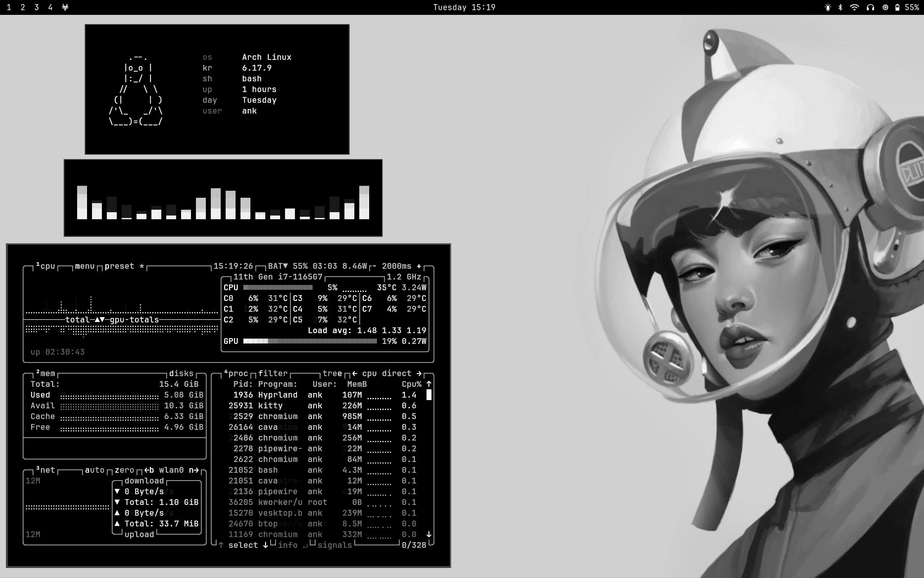Click the Hyprland logo beside workspace numbers
Image resolution: width=924 pixels, height=578 pixels.
pyautogui.click(x=65, y=7)
